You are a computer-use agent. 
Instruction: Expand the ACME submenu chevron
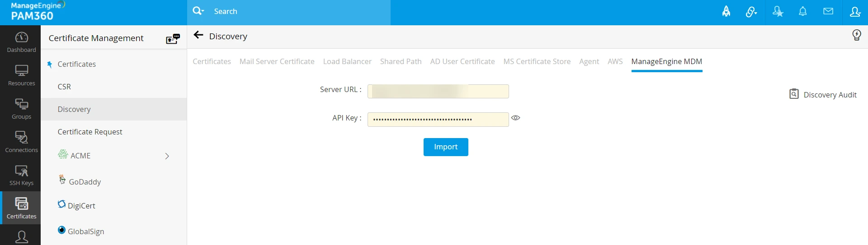point(167,156)
